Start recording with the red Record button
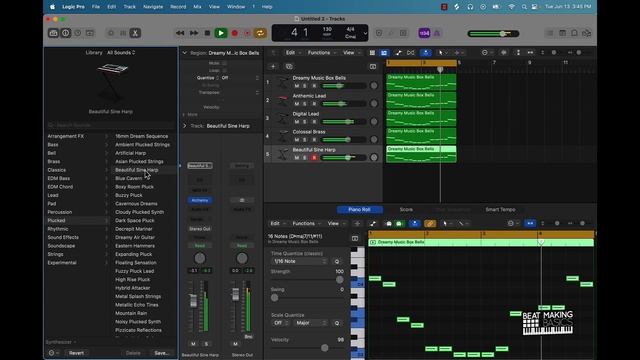The image size is (640, 360). [x=235, y=33]
